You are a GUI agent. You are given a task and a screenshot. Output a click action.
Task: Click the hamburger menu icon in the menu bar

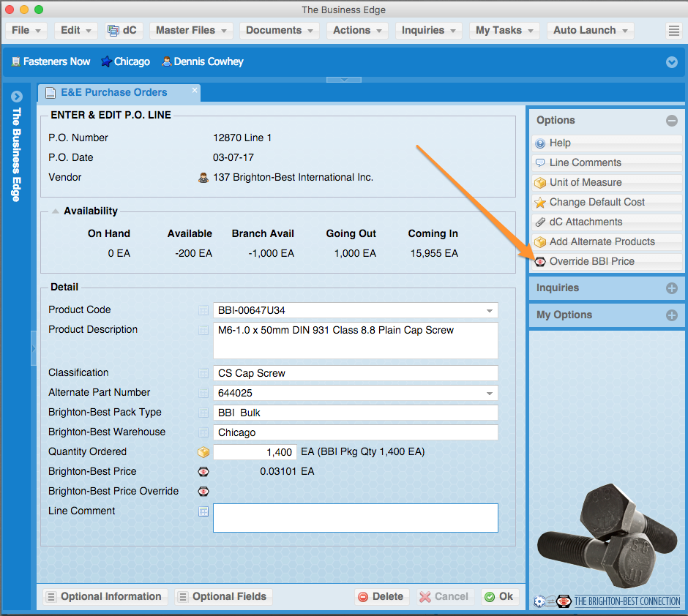674,31
